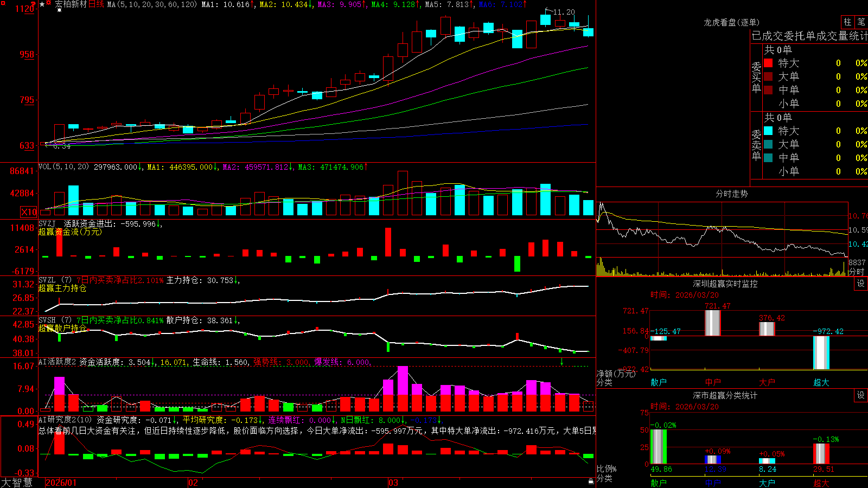Click the red question mark icon

tap(33, 4)
